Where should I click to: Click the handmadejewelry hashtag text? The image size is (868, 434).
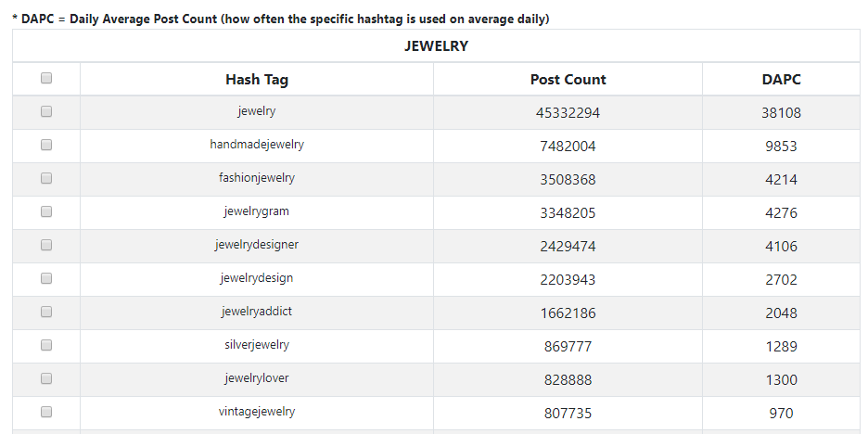(x=257, y=145)
